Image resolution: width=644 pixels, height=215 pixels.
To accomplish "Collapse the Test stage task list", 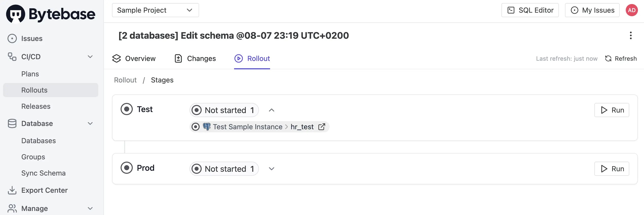I will (x=271, y=110).
